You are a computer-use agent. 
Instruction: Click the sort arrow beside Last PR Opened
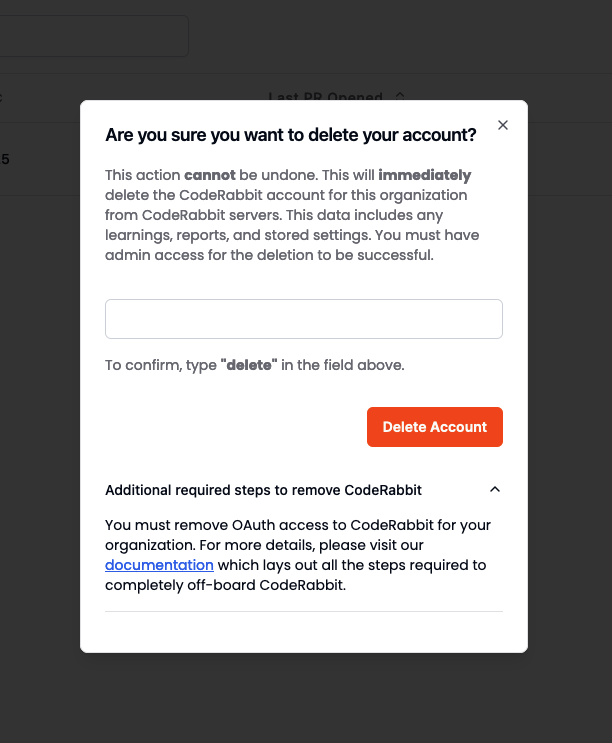pyautogui.click(x=400, y=96)
